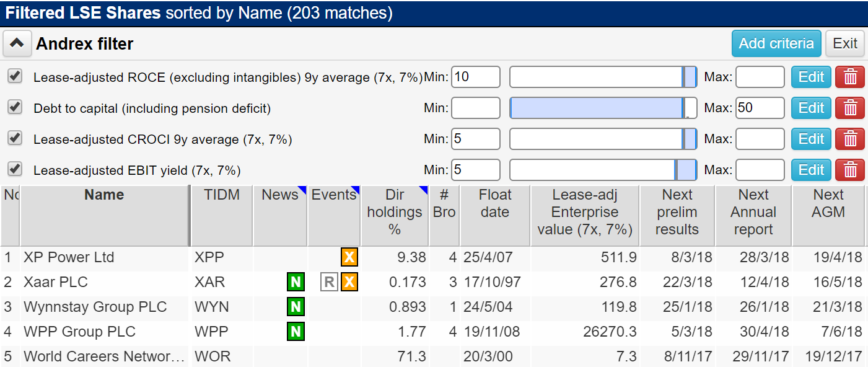Open the orange X event icon for XP Power

pyautogui.click(x=349, y=257)
